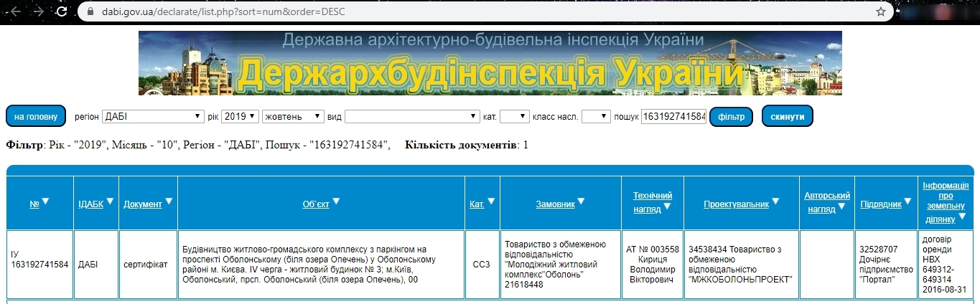Viewport: 980px width, 304px height.
Task: Sort by № column header link
Action: (34, 204)
